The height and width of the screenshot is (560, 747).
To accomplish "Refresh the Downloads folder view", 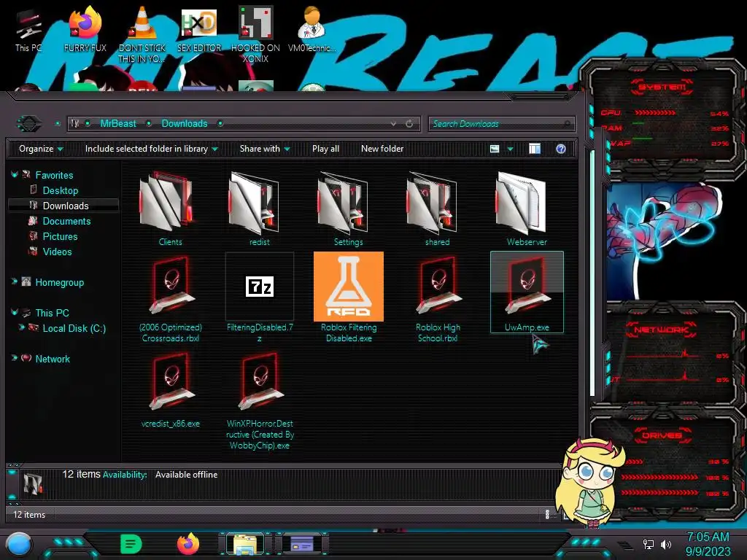I will coord(409,124).
